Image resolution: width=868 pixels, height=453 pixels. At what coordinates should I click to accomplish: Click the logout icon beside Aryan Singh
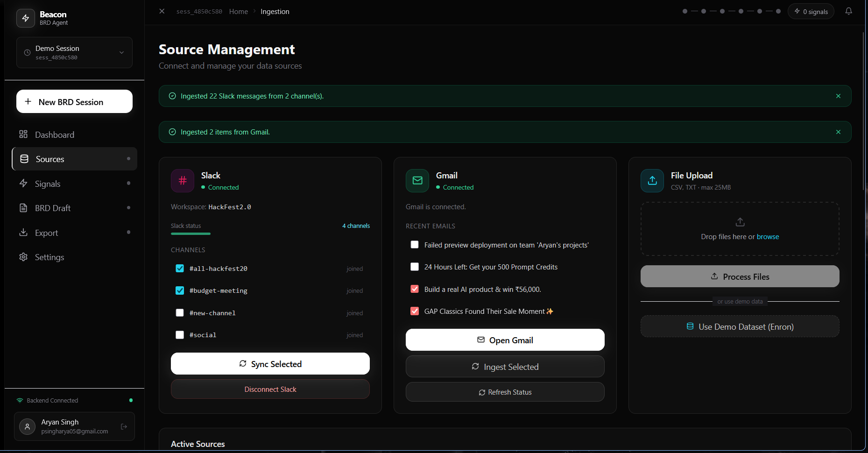124,426
